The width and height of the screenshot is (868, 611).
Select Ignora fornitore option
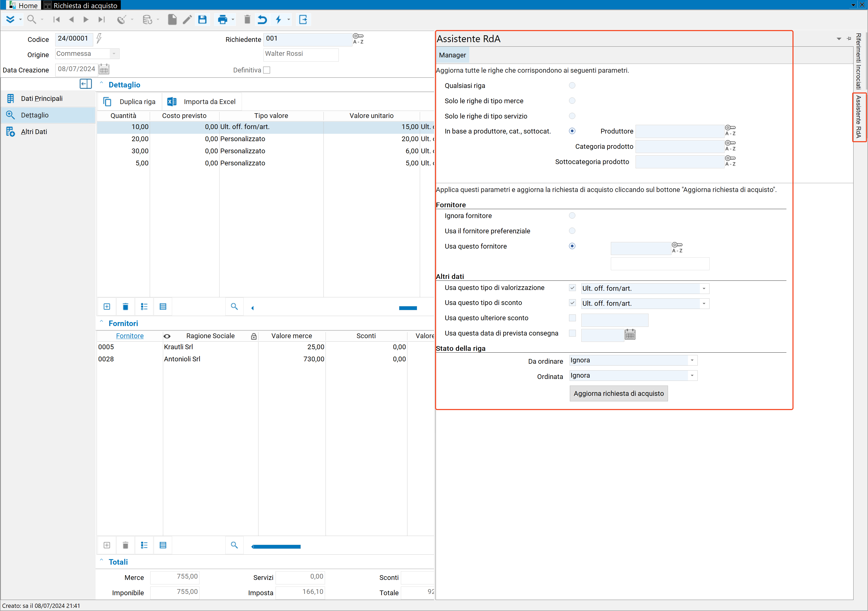(572, 216)
